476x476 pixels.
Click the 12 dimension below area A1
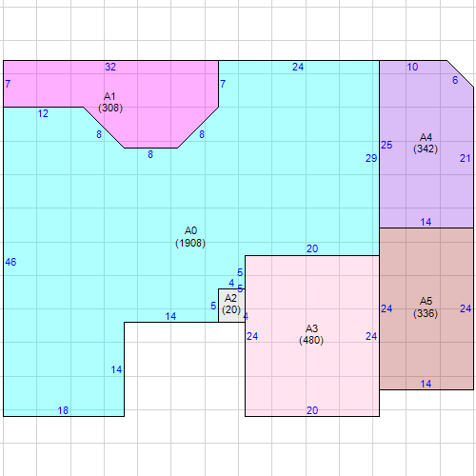(x=43, y=113)
